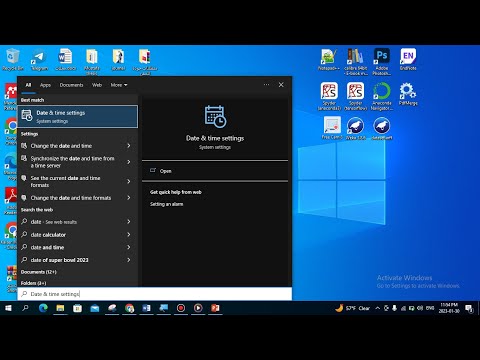Click 'Setting an alarm' help link
Image resolution: width=480 pixels, height=360 pixels.
click(166, 204)
